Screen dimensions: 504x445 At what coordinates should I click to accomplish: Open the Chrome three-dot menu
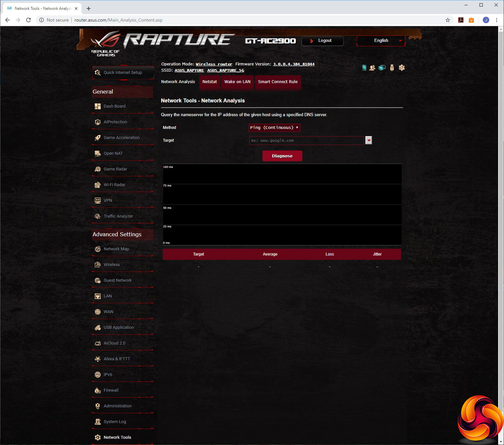pos(496,20)
